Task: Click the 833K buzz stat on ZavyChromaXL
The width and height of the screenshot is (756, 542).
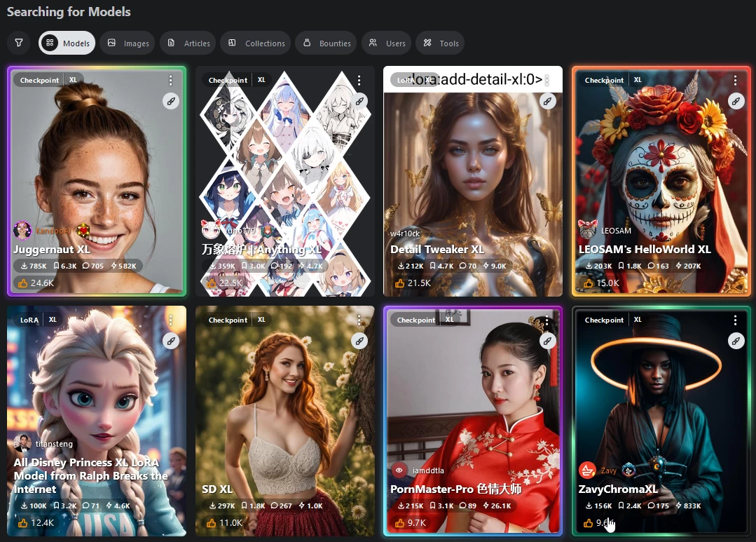Action: click(x=689, y=506)
